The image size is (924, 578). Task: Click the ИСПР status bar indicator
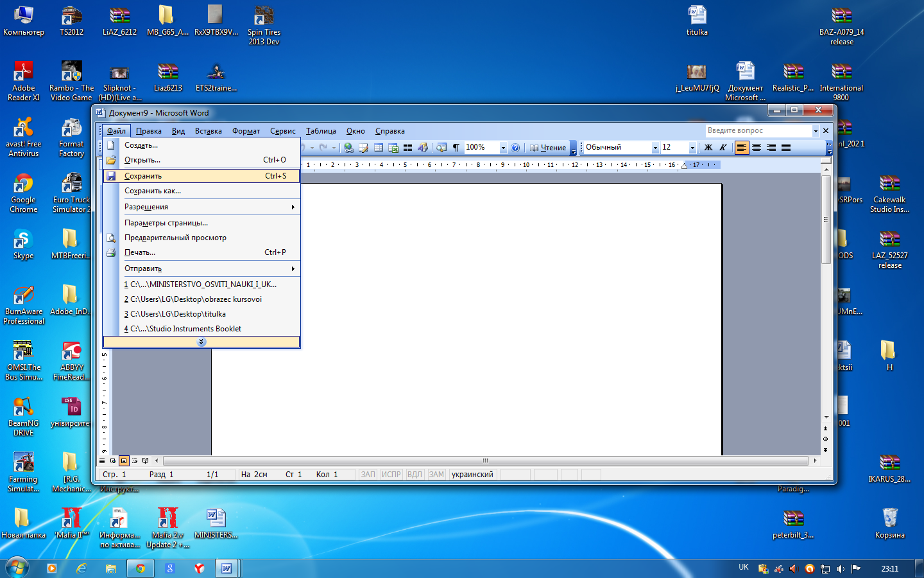(391, 475)
